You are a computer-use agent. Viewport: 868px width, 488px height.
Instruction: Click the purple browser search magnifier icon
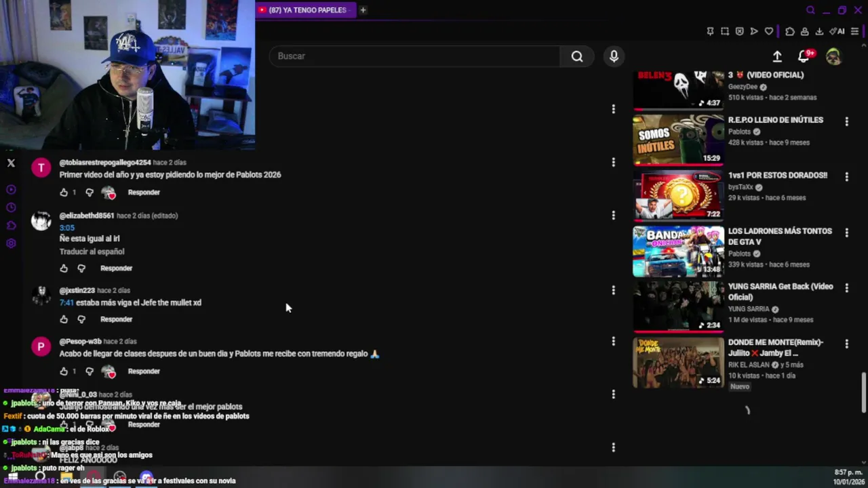pos(810,10)
